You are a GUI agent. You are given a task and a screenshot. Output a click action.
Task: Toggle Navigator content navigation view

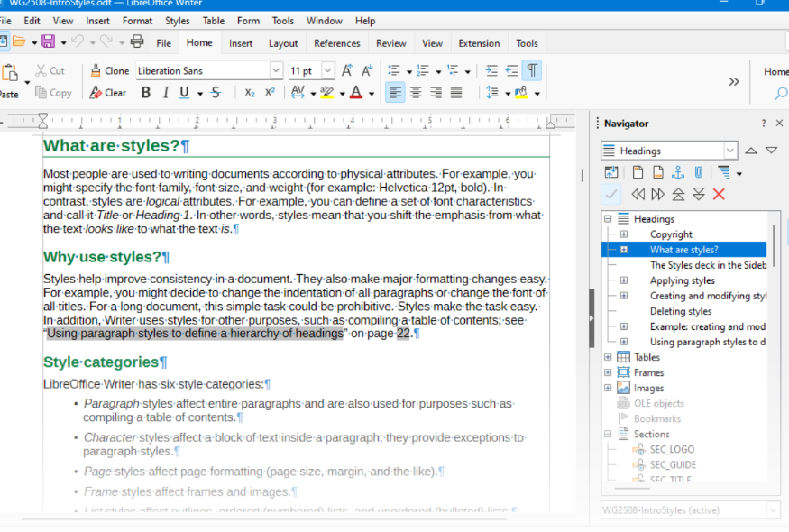click(x=611, y=172)
